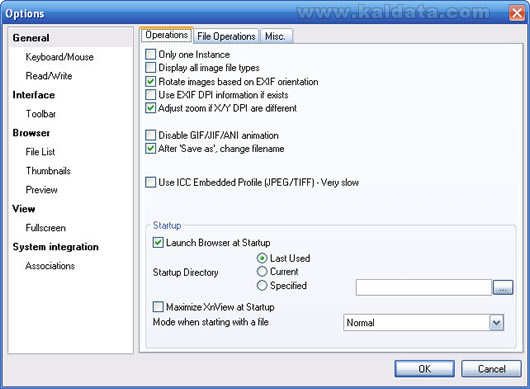Confirm settings with OK button
The image size is (530, 389).
tap(425, 369)
